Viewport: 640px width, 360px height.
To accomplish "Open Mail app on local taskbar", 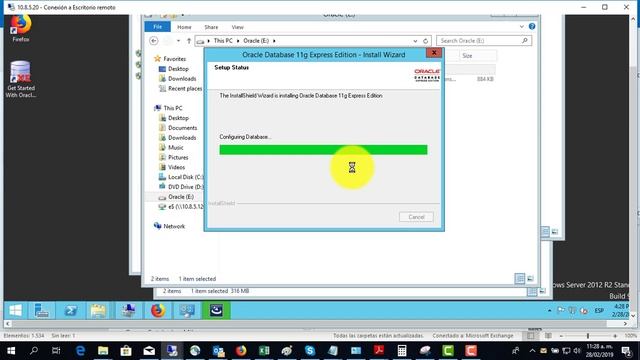I will (x=149, y=351).
